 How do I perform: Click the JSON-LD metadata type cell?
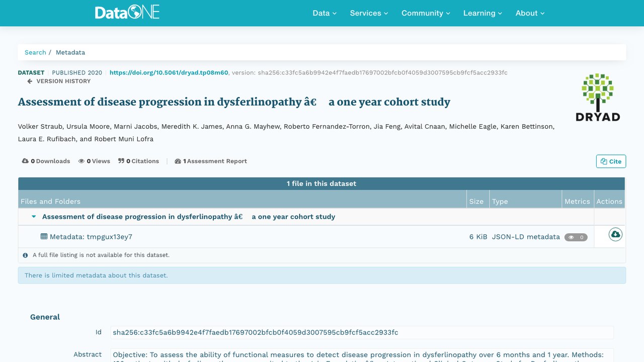tap(526, 237)
